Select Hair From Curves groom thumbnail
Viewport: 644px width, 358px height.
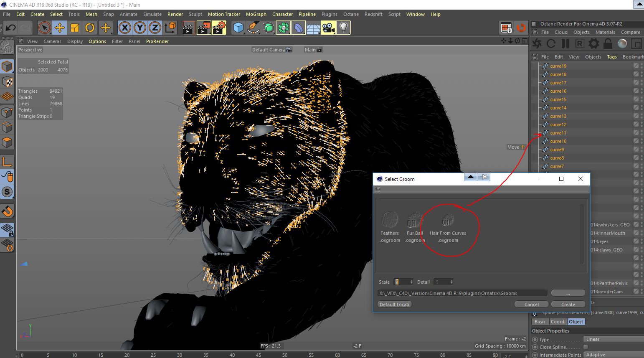448,221
